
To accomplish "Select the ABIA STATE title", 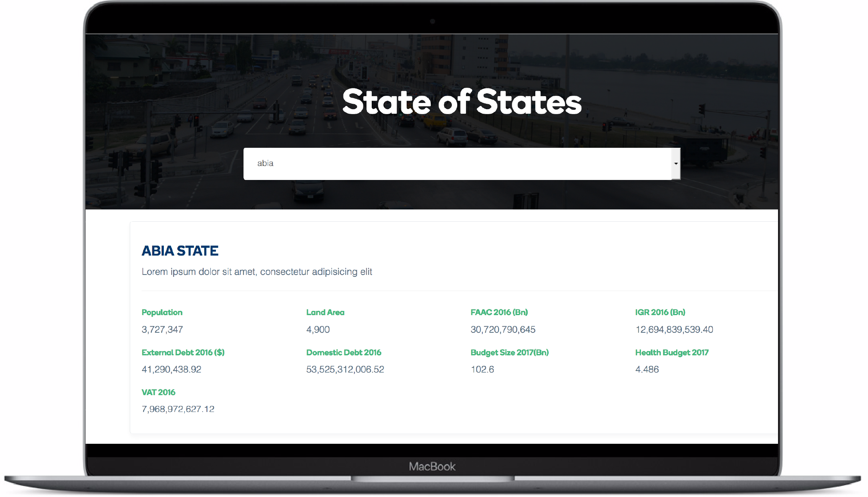I will click(x=180, y=251).
